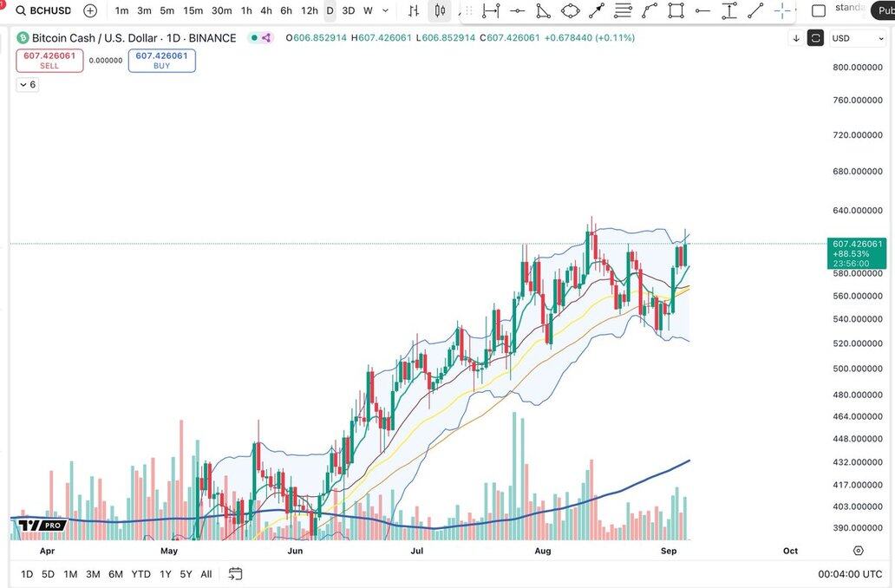The image size is (895, 588).
Task: Click the drag handle of the drawing toolbar
Action: click(468, 10)
